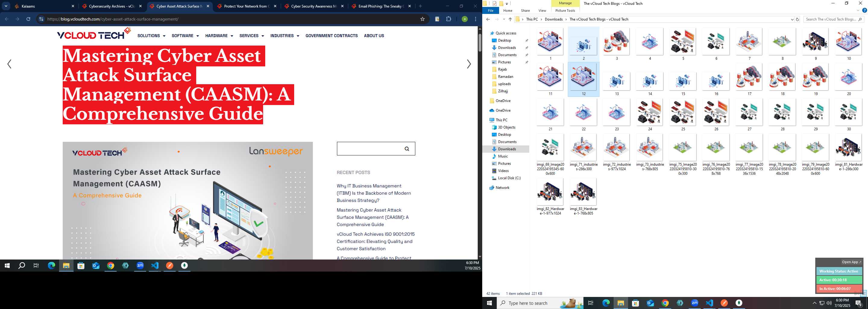The height and width of the screenshot is (309, 868).
Task: Open Share ribbon tab in Explorer
Action: point(525,11)
